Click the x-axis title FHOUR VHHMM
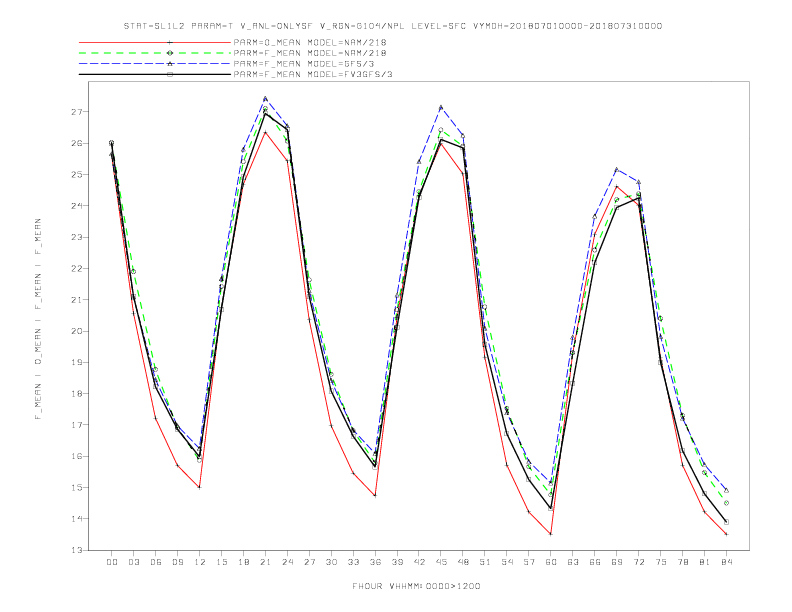792x612 pixels. 416,586
